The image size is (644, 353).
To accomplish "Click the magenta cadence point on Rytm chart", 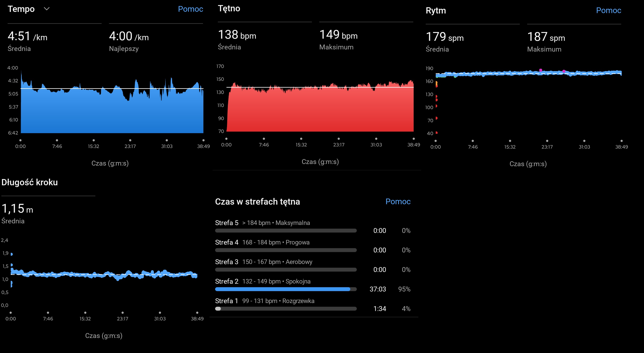I will pyautogui.click(x=541, y=70).
